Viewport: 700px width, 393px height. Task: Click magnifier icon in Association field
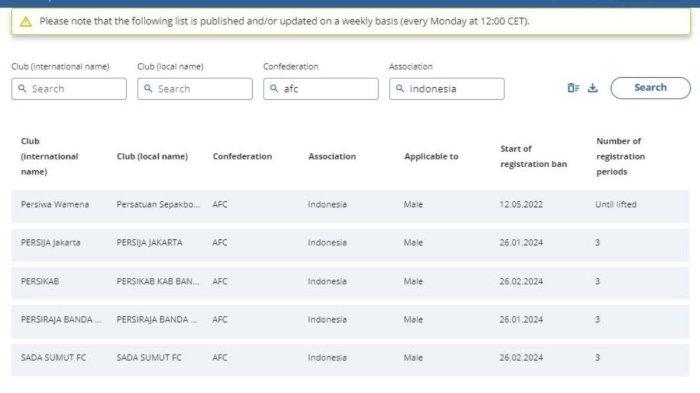[x=400, y=88]
